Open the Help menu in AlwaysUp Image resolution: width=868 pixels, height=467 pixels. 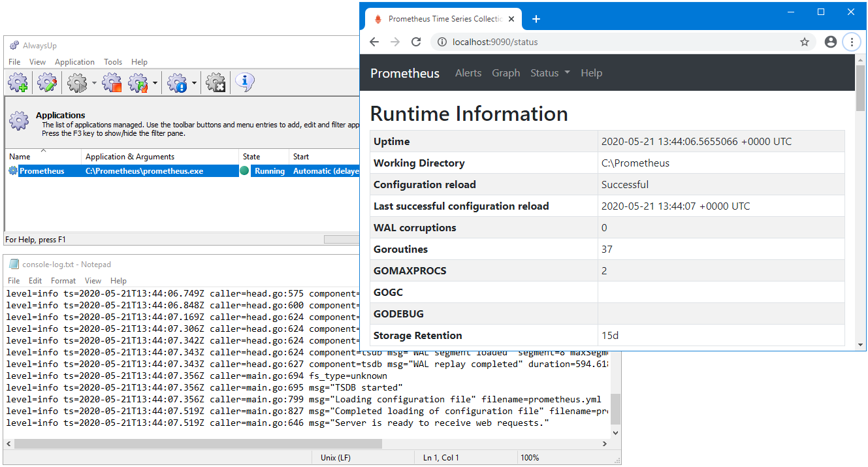coord(140,62)
